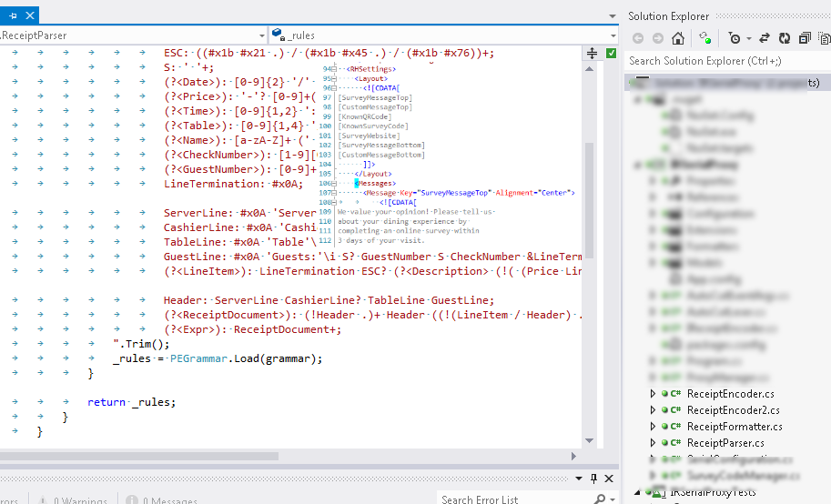Click the Collapse All icon in Solution Explorer
Image resolution: width=831 pixels, height=504 pixels.
pos(804,38)
